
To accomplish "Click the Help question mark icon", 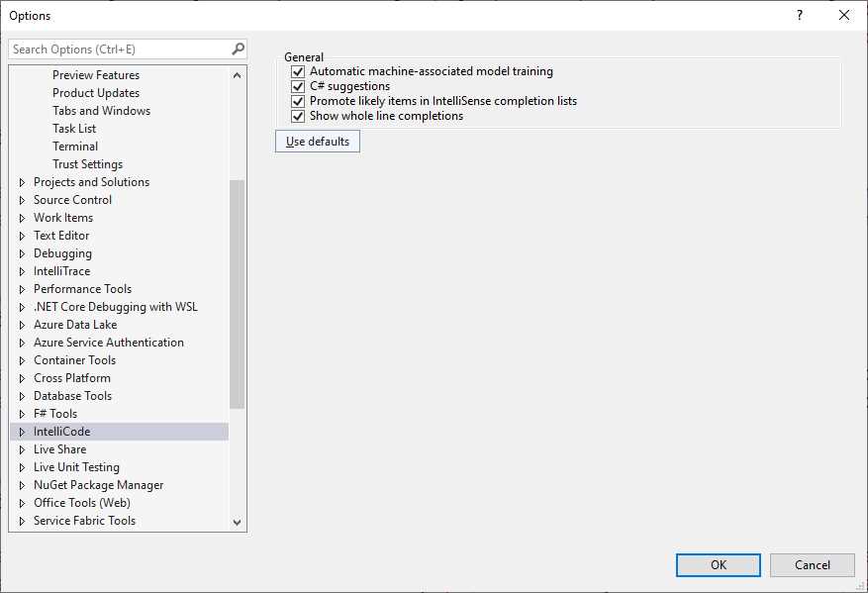I will pyautogui.click(x=799, y=15).
